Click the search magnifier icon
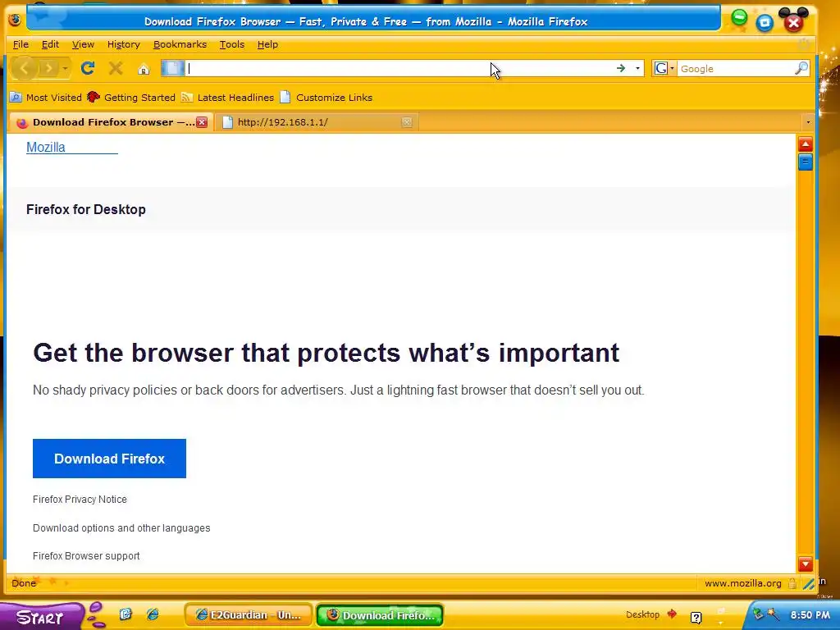Viewport: 840px width, 630px height. [801, 68]
